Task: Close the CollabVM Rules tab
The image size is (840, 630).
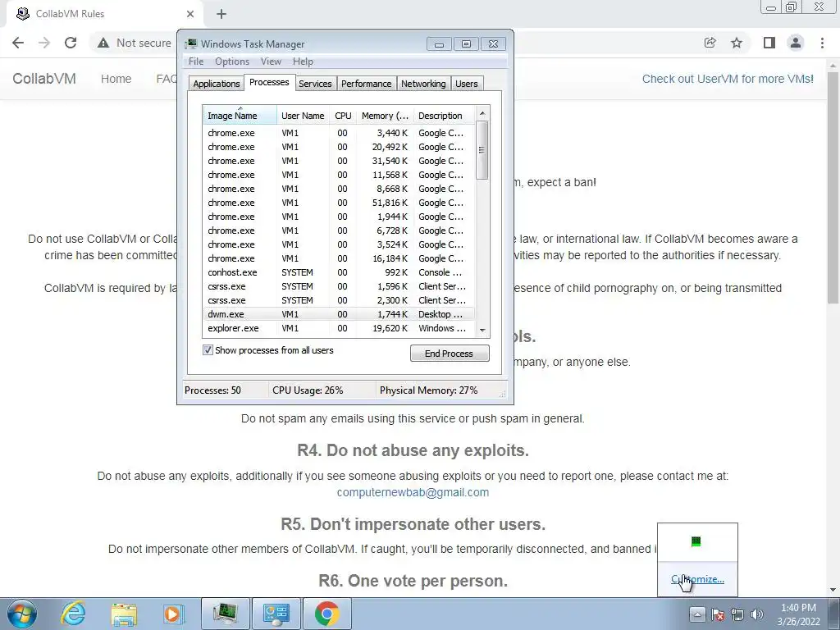Action: pyautogui.click(x=190, y=14)
